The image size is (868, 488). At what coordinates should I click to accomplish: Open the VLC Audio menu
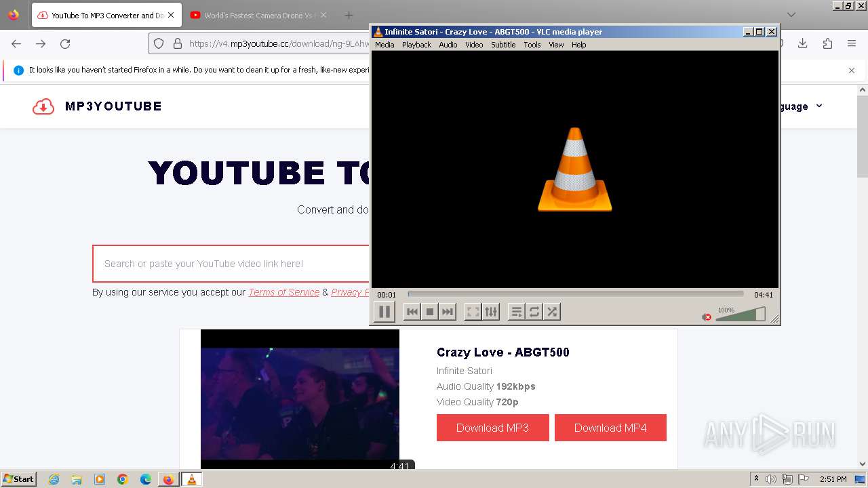pyautogui.click(x=448, y=45)
